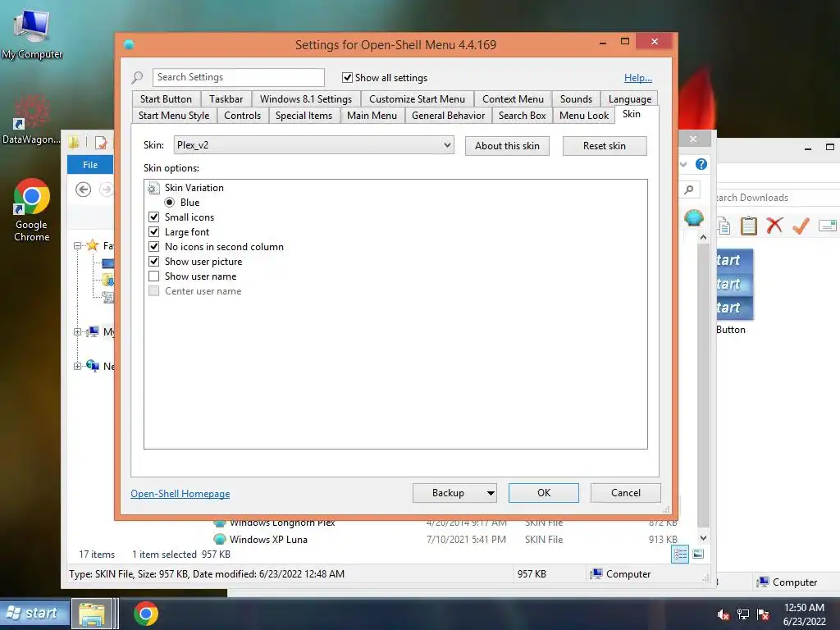This screenshot has width=840, height=630.
Task: Collapse the Favorites tree node in Explorer
Action: (77, 246)
